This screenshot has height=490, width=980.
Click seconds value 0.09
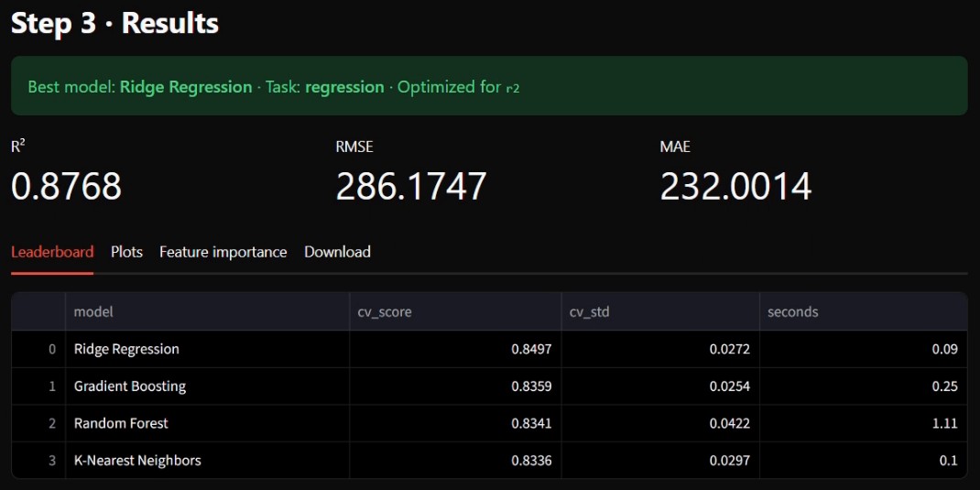click(x=864, y=349)
